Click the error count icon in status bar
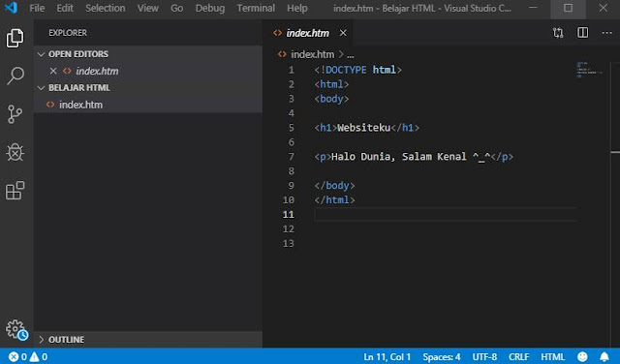Screen dimensions: 620x364 (x=14, y=357)
